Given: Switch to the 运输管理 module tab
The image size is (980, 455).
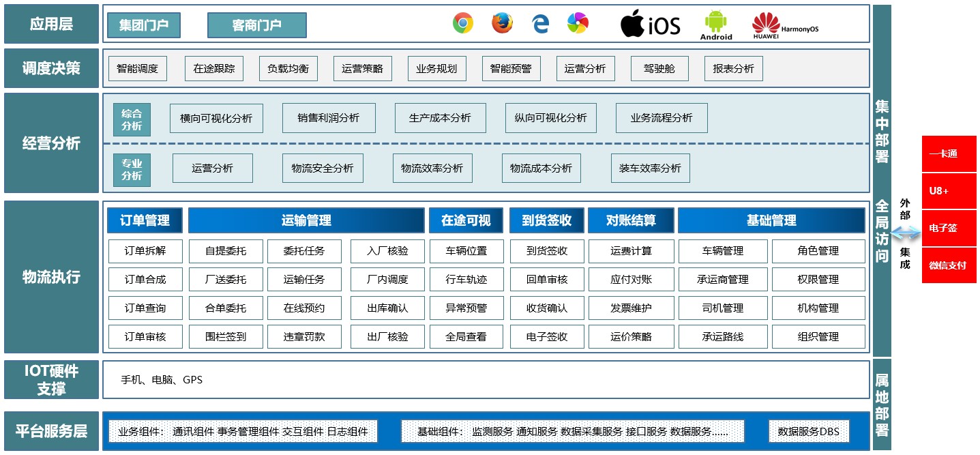Looking at the screenshot, I should click(306, 220).
